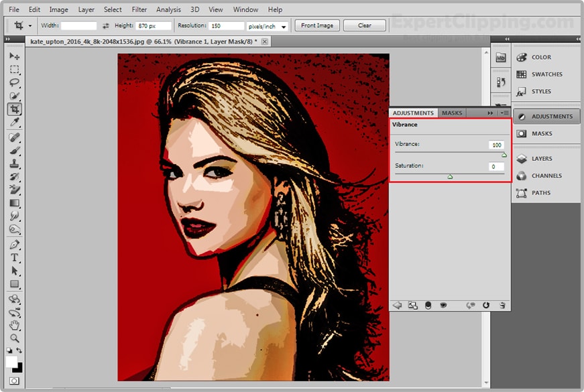Select the Zoom magnifier tool
This screenshot has height=392, width=584.
pyautogui.click(x=14, y=338)
